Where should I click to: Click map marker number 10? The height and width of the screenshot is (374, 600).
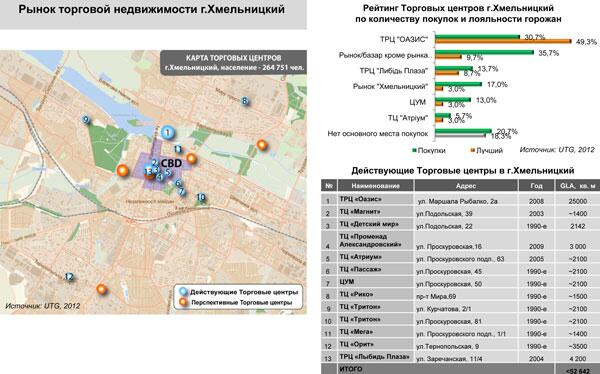[201, 198]
